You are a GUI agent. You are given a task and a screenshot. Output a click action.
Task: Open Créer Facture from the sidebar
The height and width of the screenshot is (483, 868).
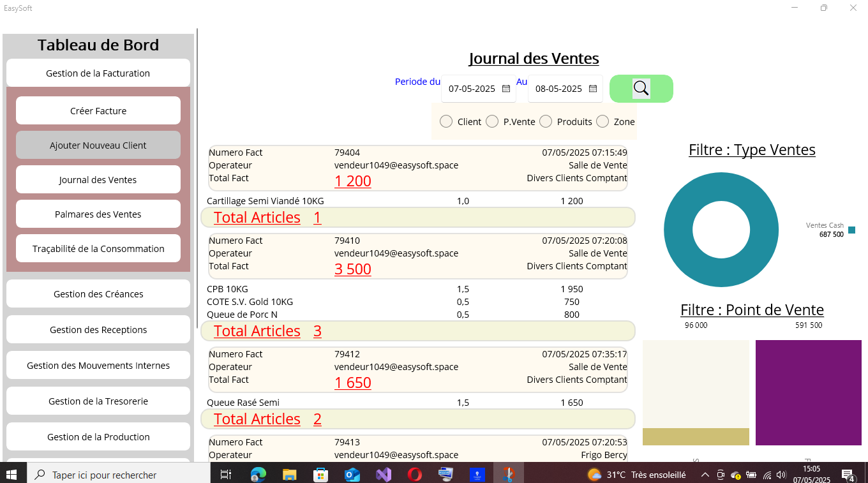[x=98, y=111]
